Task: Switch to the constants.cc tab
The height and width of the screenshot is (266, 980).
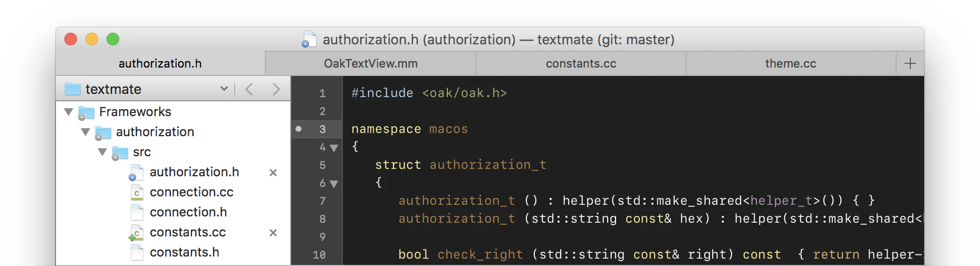Action: pos(581,64)
